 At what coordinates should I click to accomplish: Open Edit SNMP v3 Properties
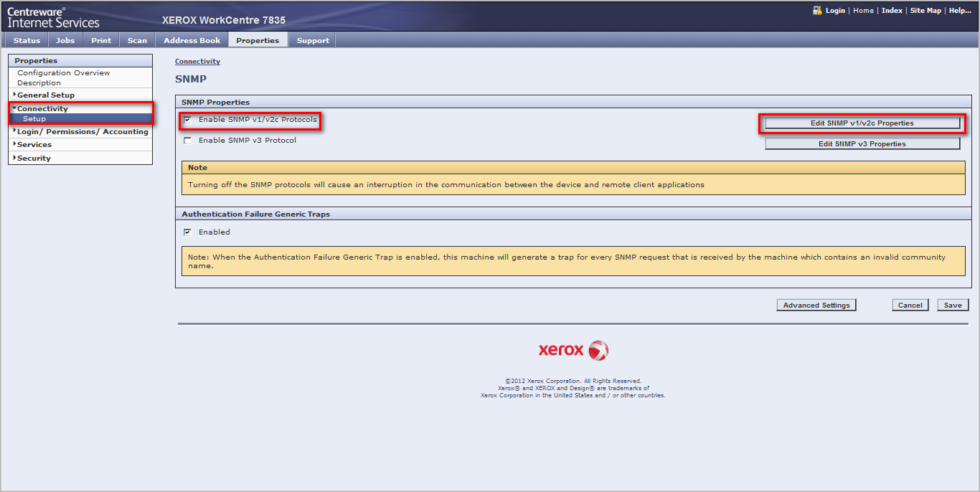coord(862,143)
